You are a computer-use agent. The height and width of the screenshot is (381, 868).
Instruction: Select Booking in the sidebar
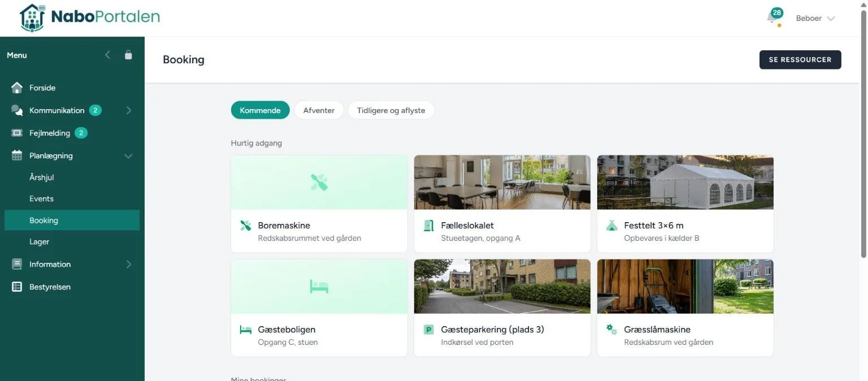(72, 220)
